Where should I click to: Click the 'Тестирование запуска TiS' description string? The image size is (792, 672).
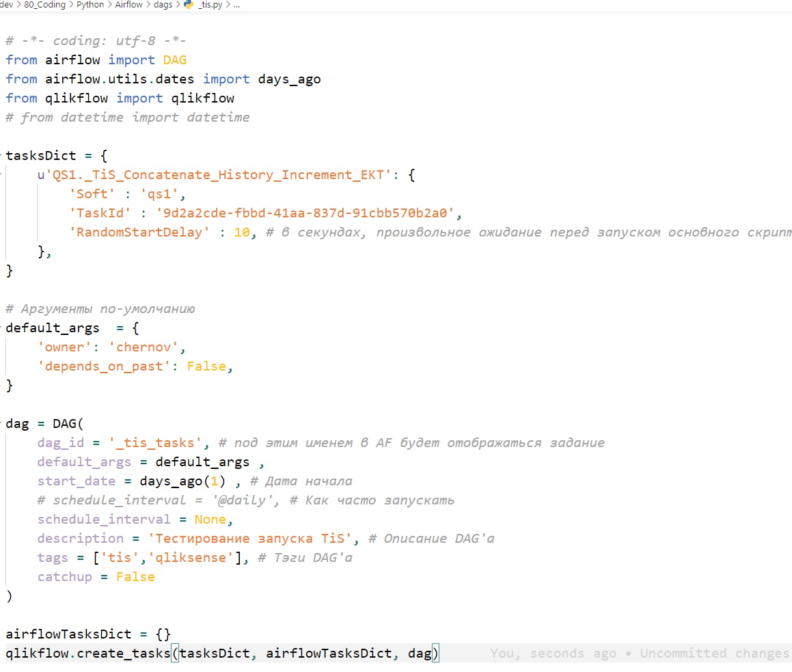coord(249,539)
